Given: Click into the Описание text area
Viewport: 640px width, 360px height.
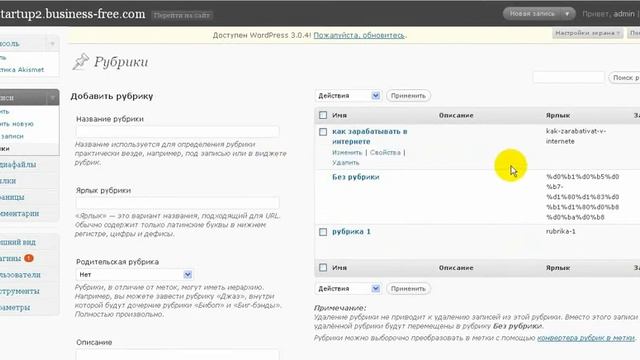Looking at the screenshot, I should coord(177,355).
